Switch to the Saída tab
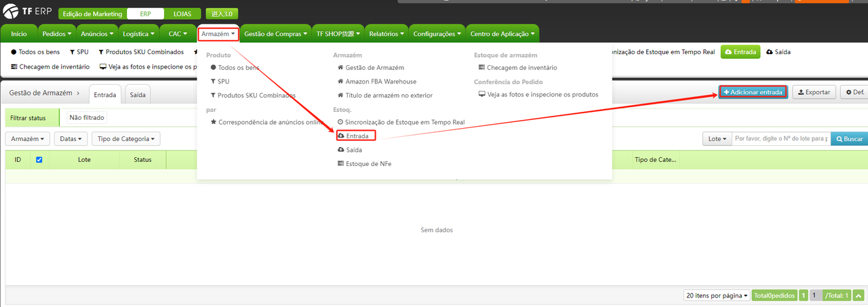Viewport: 868px width, 307px height. pos(137,95)
